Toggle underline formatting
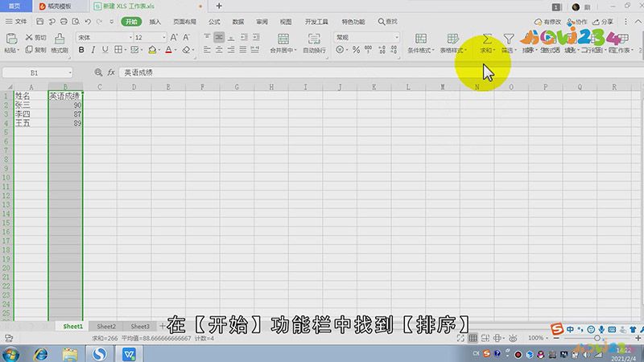 [105, 50]
